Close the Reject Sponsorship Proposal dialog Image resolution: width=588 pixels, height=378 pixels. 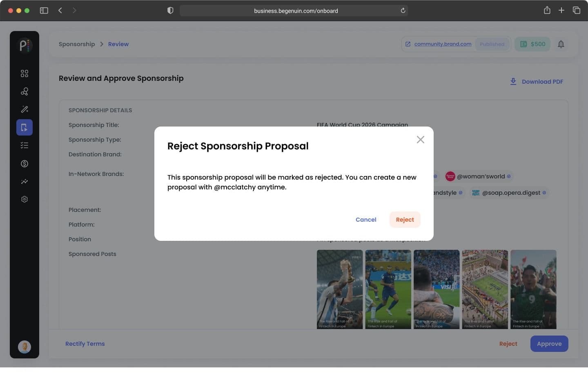pyautogui.click(x=421, y=140)
